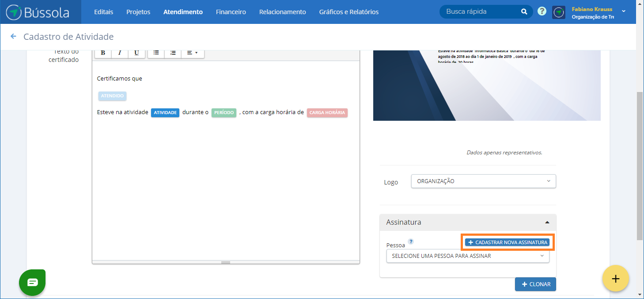Click the Bold formatting icon
The width and height of the screenshot is (644, 299).
tap(103, 53)
